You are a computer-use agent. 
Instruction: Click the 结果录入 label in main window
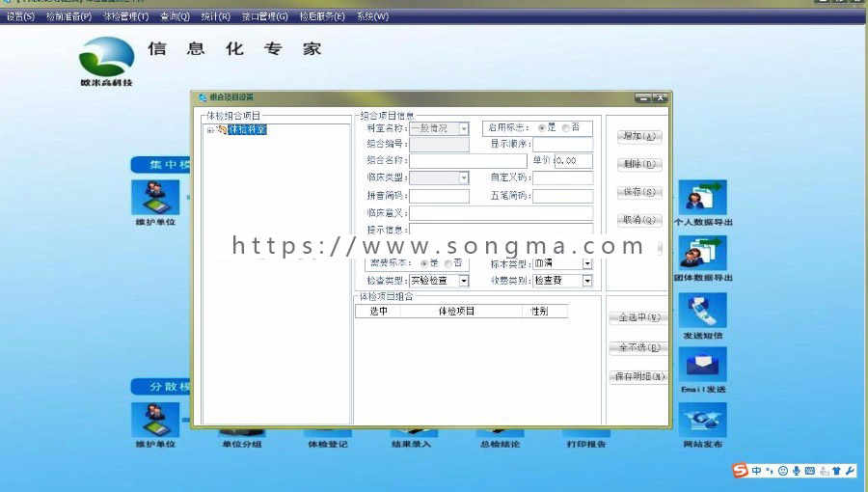pyautogui.click(x=411, y=445)
